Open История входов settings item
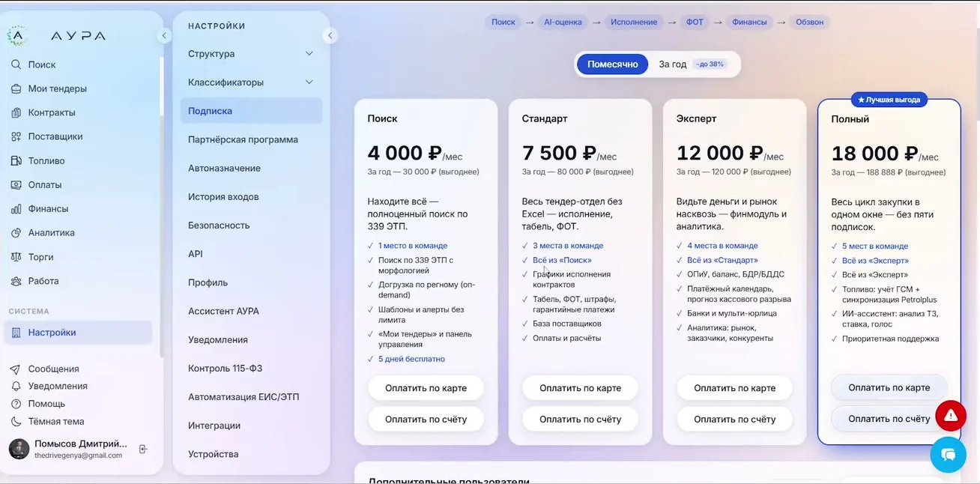This screenshot has width=980, height=484. coord(251,196)
